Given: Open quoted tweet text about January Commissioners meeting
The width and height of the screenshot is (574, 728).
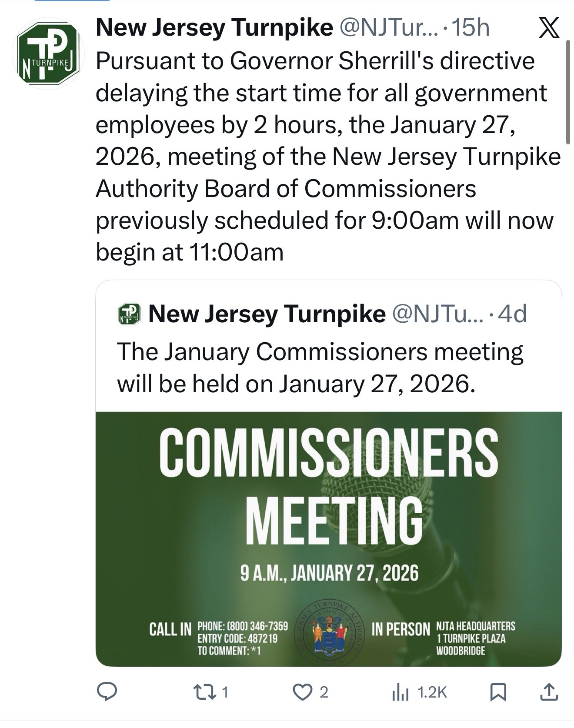Looking at the screenshot, I should point(320,367).
